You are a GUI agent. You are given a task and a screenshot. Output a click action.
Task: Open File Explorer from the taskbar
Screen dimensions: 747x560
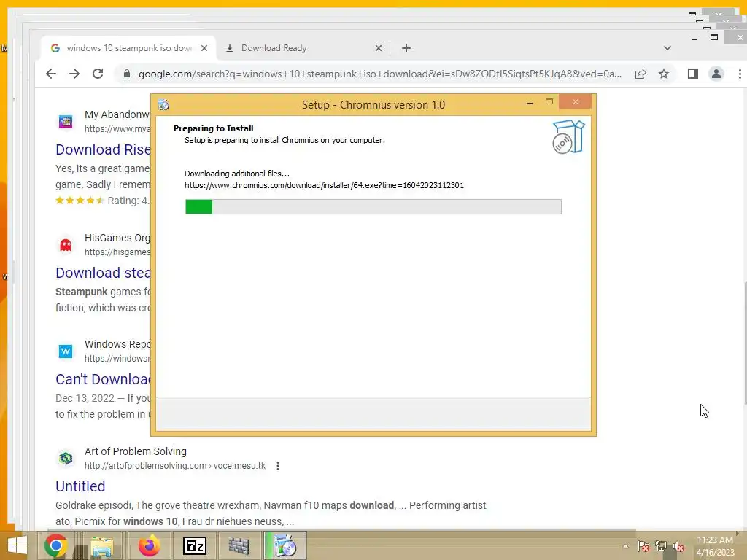tap(102, 545)
